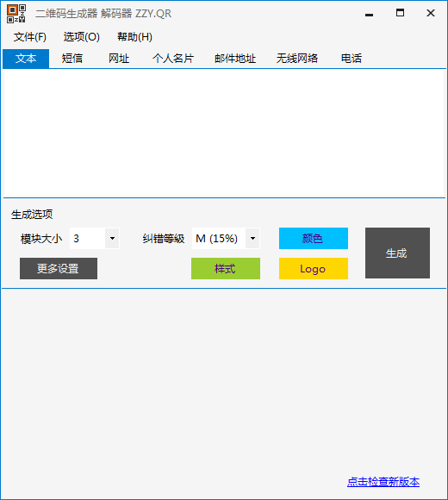Expand the 纠错等級 dropdown arrow
This screenshot has height=500, width=448.
(252, 238)
